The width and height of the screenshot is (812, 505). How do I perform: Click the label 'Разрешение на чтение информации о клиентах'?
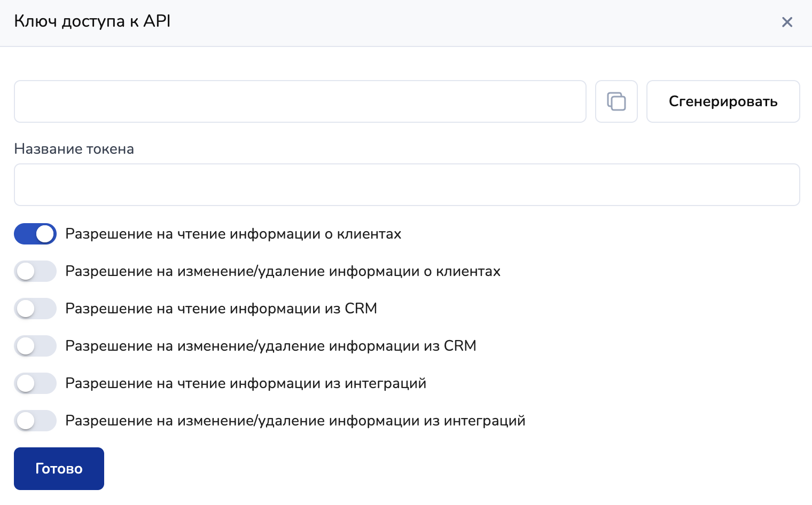coord(233,234)
